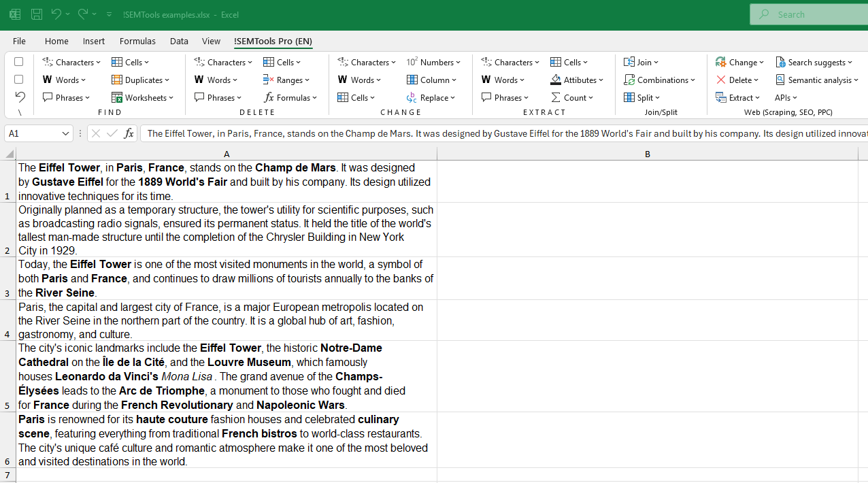Select the Semantic analysis tool
This screenshot has width=868, height=483.
pos(816,80)
